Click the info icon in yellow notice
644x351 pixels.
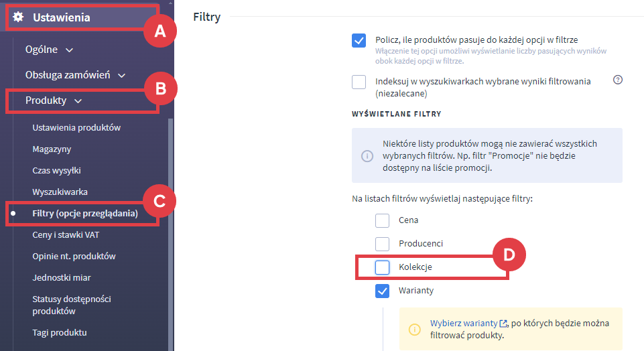[x=415, y=330]
